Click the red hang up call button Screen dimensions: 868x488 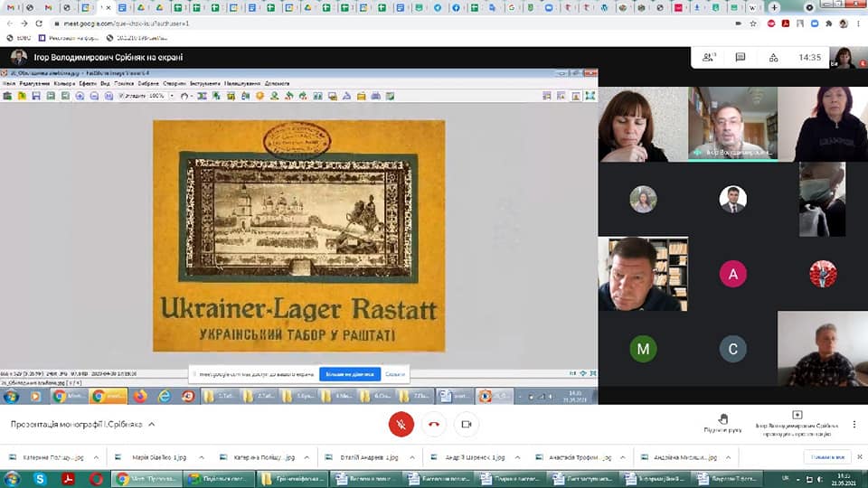pyautogui.click(x=434, y=424)
